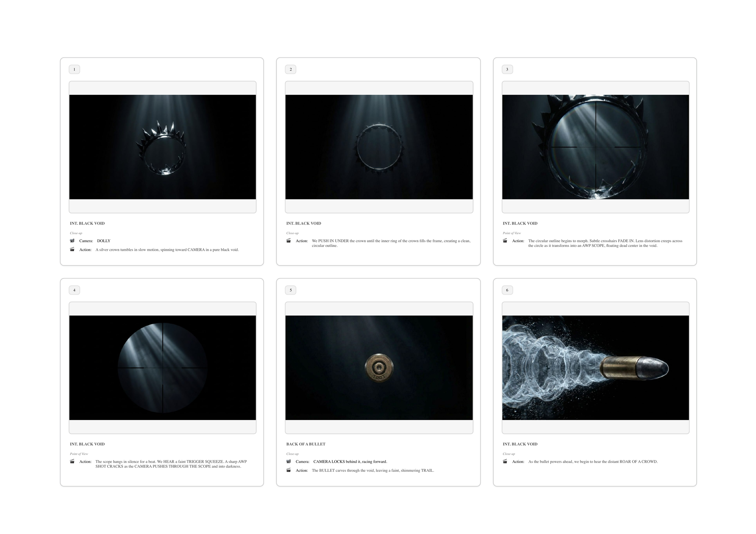Click the 'Close-up' shot label in panel 1
The image size is (756, 534).
[x=76, y=233]
